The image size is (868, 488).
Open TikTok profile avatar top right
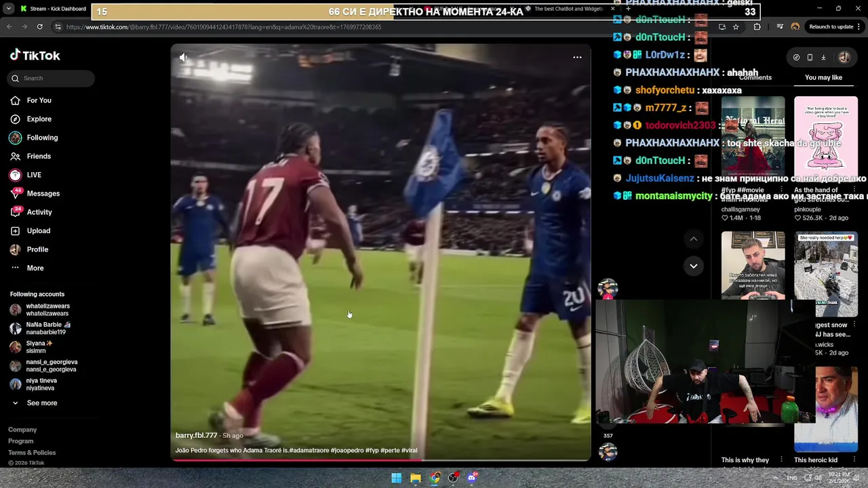click(x=844, y=58)
